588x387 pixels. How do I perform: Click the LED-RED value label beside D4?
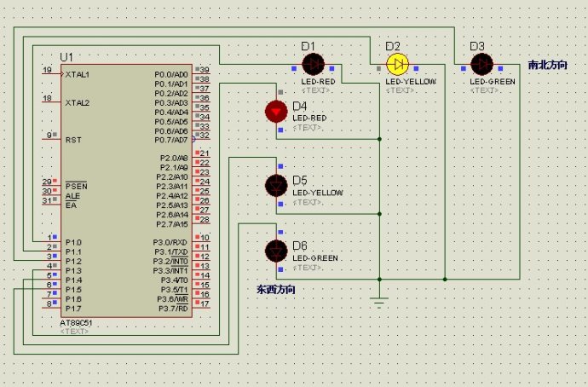309,118
